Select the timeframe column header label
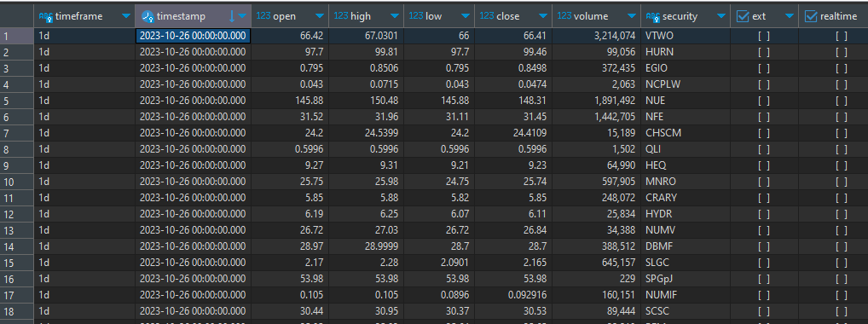 pos(78,16)
